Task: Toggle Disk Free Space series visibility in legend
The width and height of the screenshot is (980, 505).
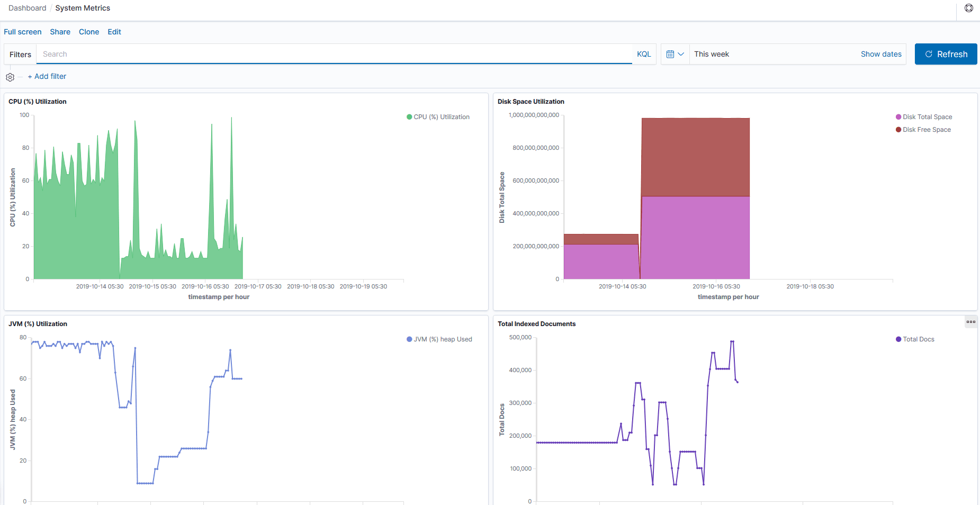Action: pyautogui.click(x=898, y=129)
